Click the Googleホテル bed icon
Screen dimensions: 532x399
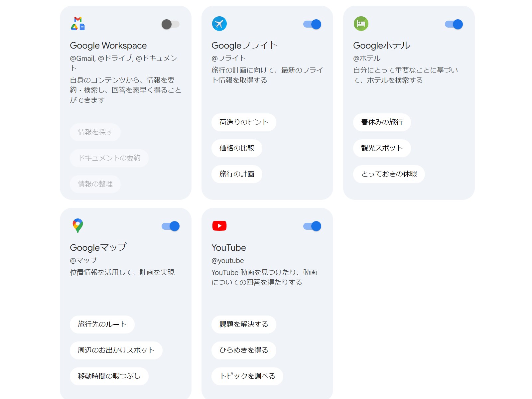click(x=361, y=24)
